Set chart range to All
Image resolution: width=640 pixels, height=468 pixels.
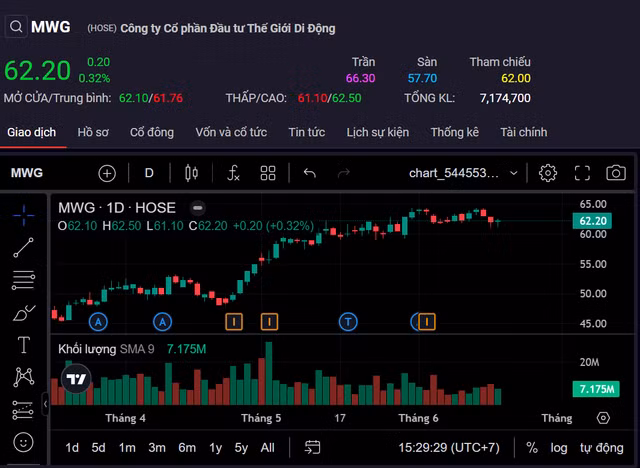[x=267, y=448]
